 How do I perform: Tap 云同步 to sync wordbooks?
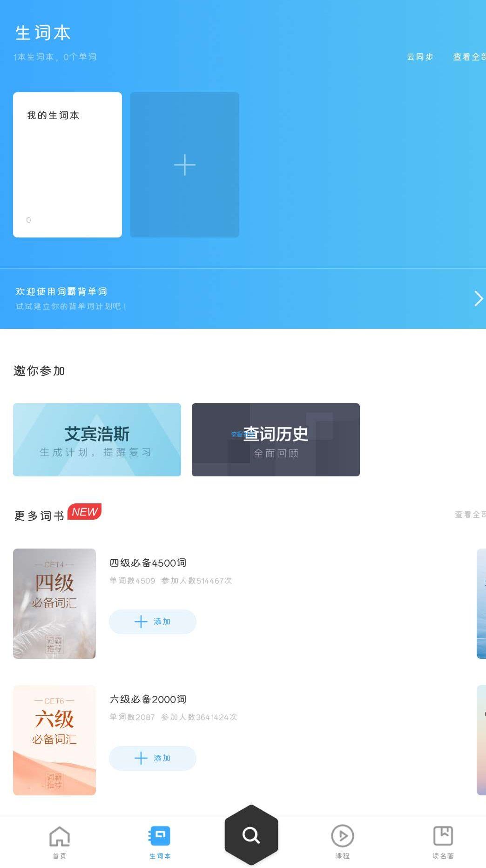(420, 57)
